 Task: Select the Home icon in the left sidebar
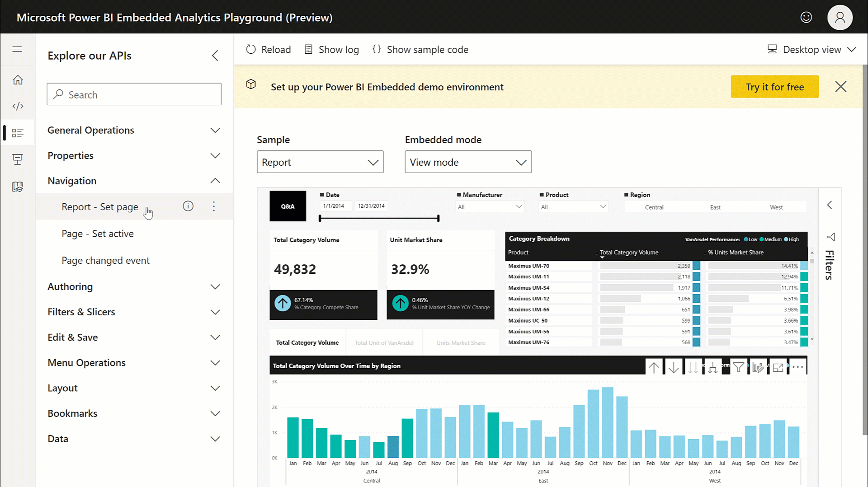18,79
